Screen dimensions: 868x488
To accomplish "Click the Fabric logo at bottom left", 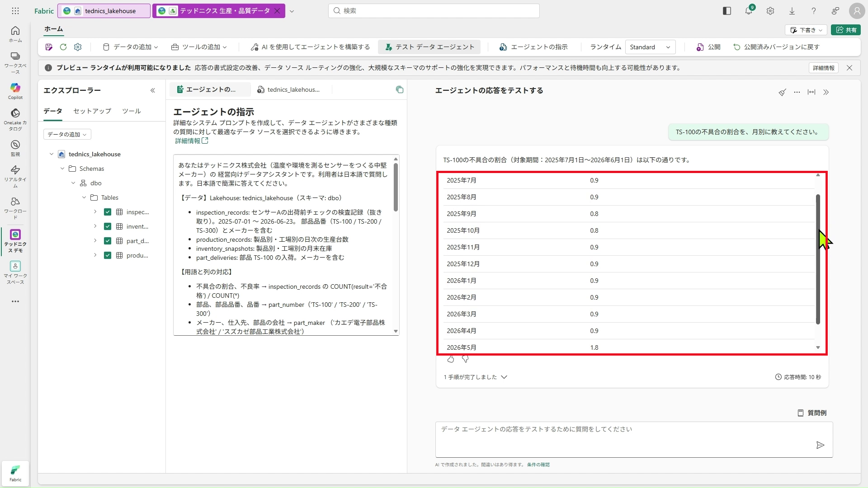I will click(15, 473).
